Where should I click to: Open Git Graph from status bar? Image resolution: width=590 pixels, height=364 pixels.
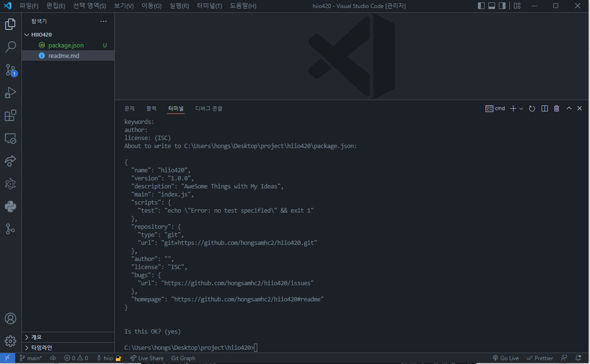pyautogui.click(x=183, y=358)
